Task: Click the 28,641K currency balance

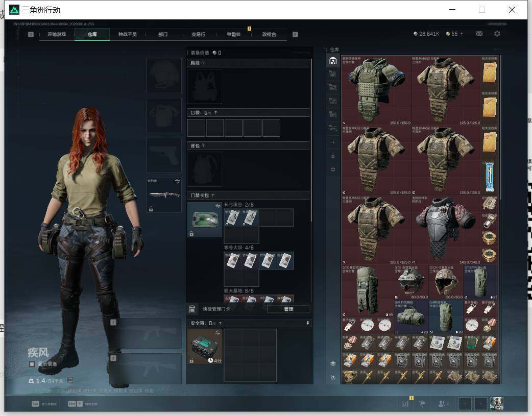Action: coord(426,34)
